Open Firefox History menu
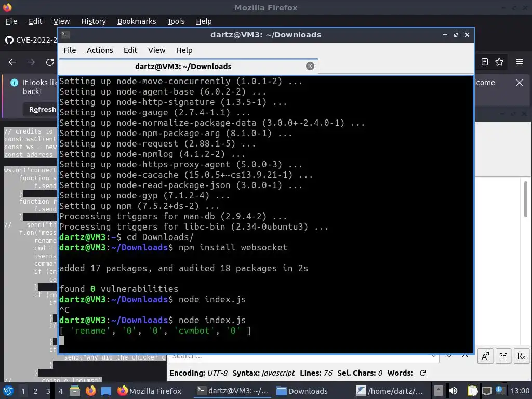Viewport: 532px width, 399px height. point(94,21)
